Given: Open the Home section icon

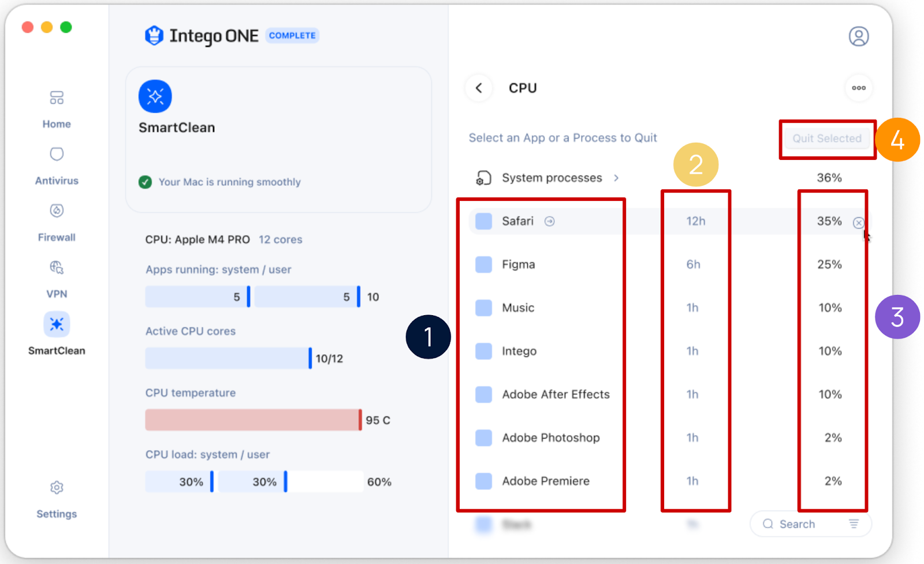Looking at the screenshot, I should tap(57, 98).
